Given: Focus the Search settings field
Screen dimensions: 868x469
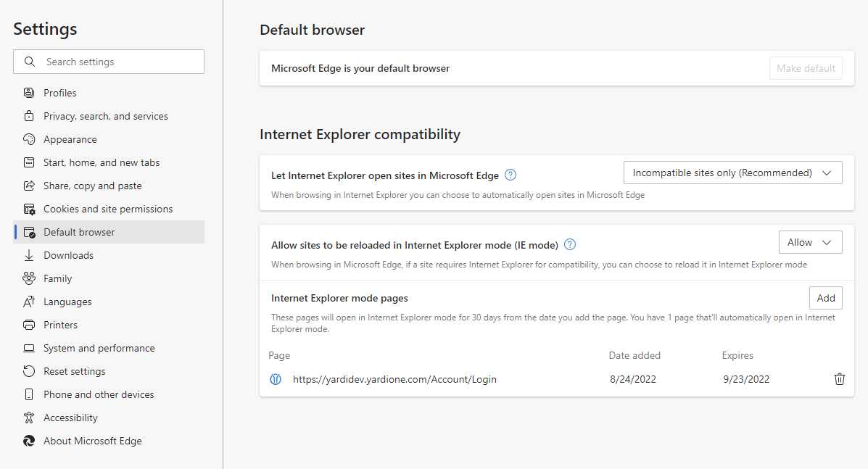Looking at the screenshot, I should 109,62.
